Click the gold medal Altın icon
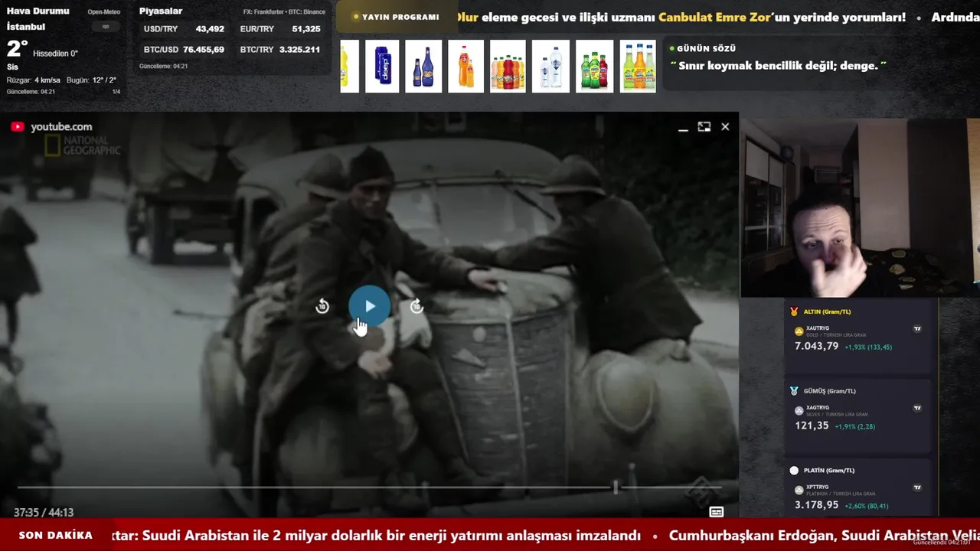Image resolution: width=980 pixels, height=551 pixels. [x=794, y=311]
